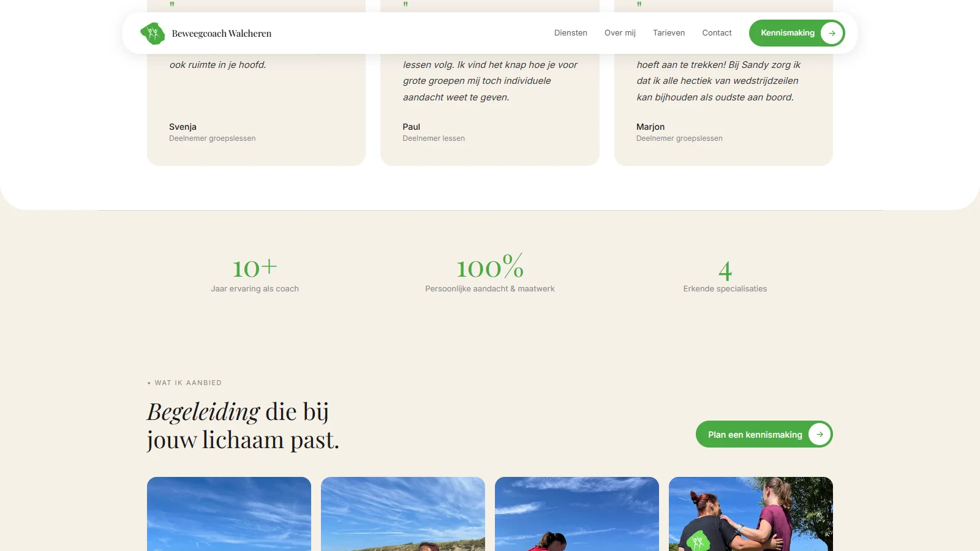
Task: Select the Paul testimonial name
Action: point(411,127)
